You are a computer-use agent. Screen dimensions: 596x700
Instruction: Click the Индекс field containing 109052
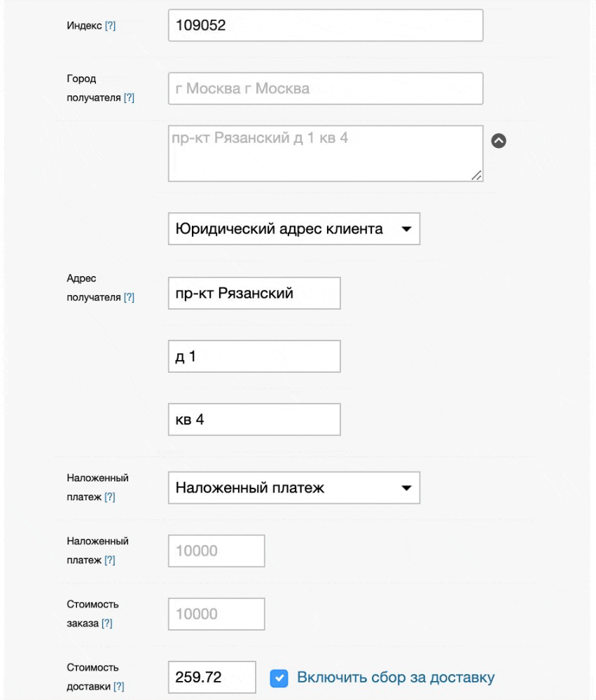(326, 25)
